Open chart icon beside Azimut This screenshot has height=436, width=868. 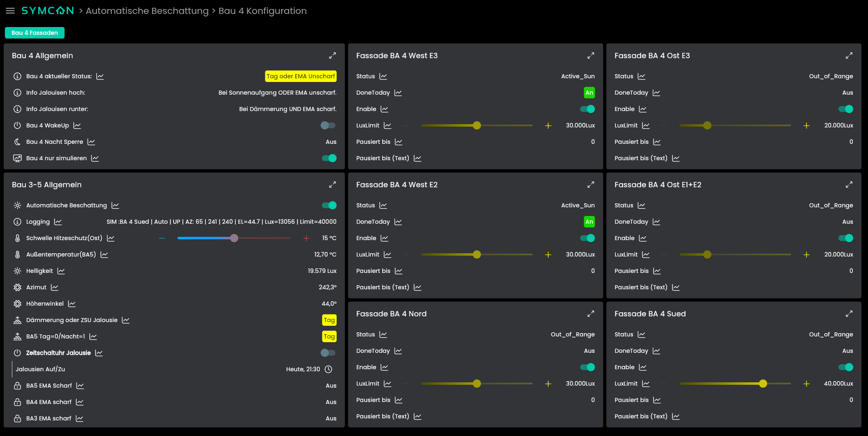55,287
